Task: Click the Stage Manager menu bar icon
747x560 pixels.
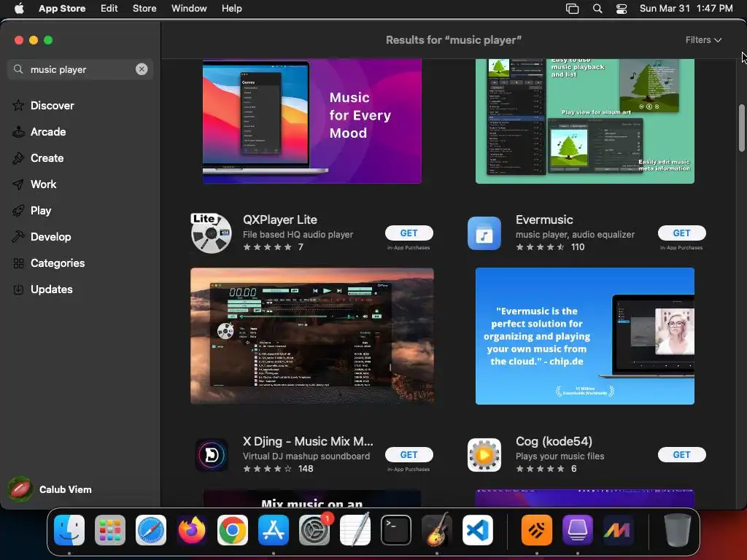Action: pos(572,9)
